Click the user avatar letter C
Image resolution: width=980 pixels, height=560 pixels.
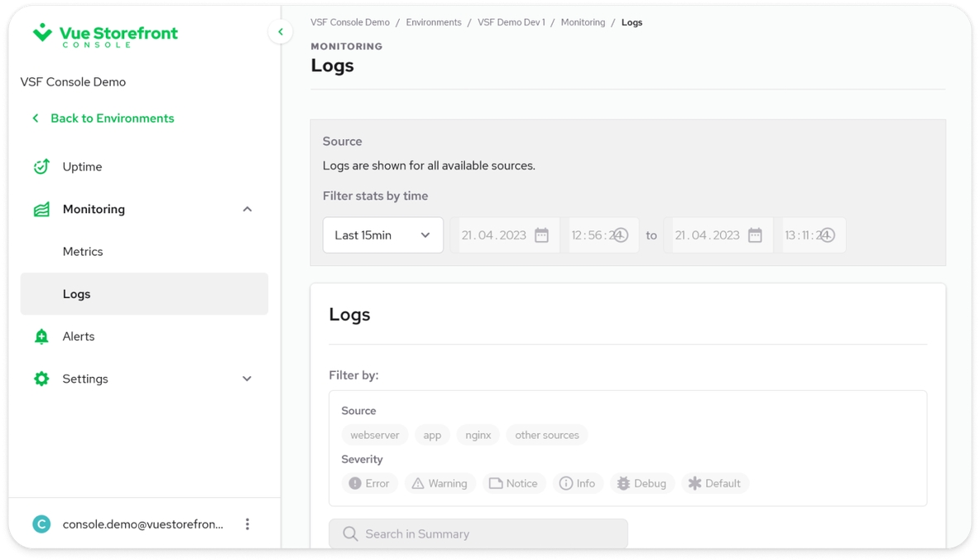pyautogui.click(x=41, y=524)
